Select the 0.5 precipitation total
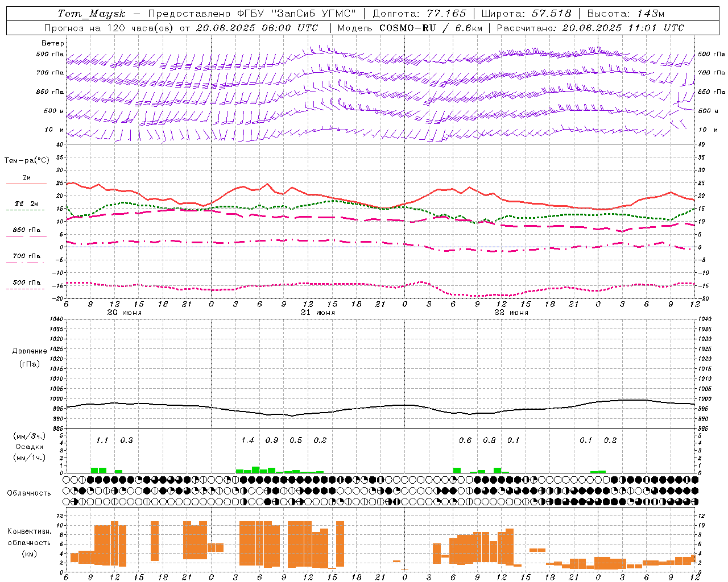This screenshot has height=582, width=728. click(x=296, y=440)
